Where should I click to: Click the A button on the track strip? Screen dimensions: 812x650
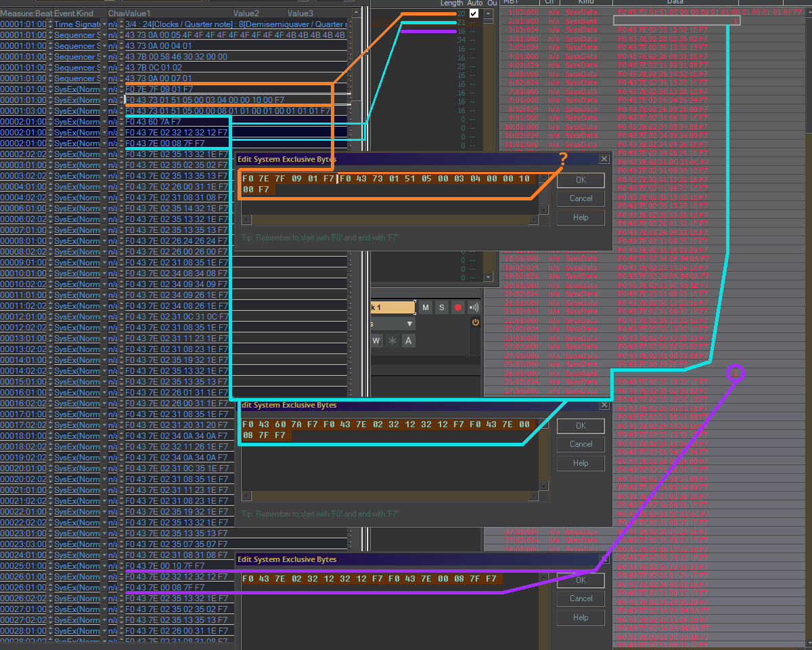408,341
